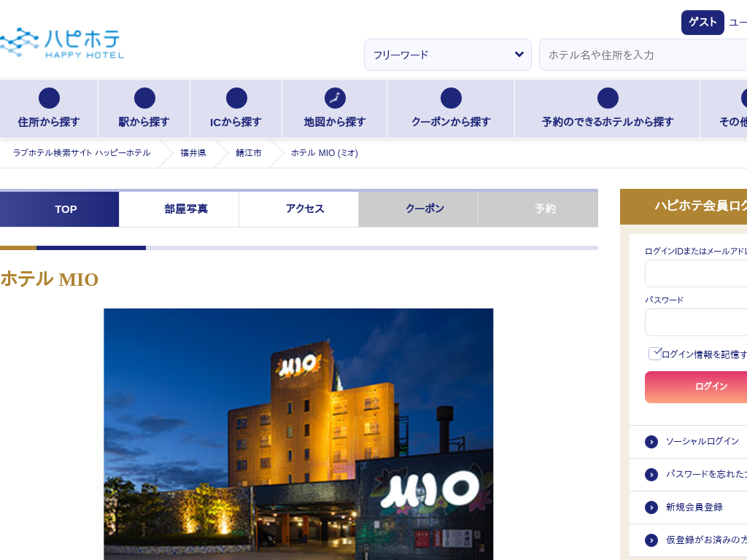Image resolution: width=747 pixels, height=560 pixels.
Task: Open the 予約のできるホテルから探す link
Action: (x=608, y=109)
